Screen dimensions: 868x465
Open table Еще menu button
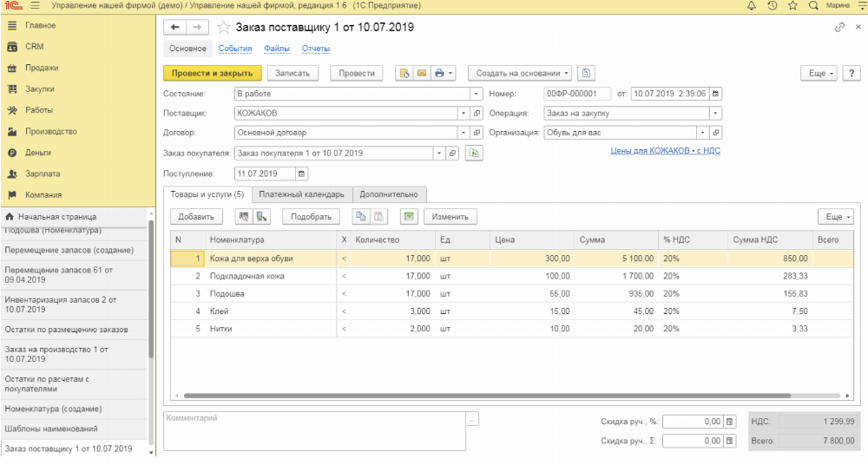coord(838,217)
